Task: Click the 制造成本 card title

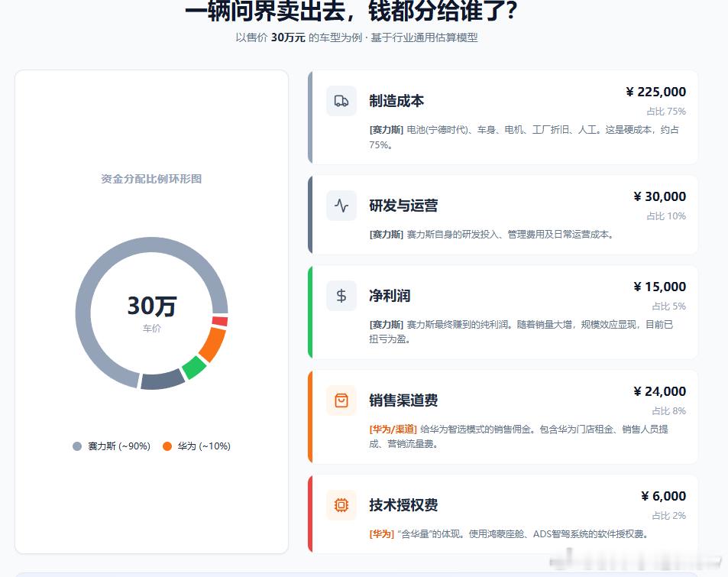Action: point(396,101)
